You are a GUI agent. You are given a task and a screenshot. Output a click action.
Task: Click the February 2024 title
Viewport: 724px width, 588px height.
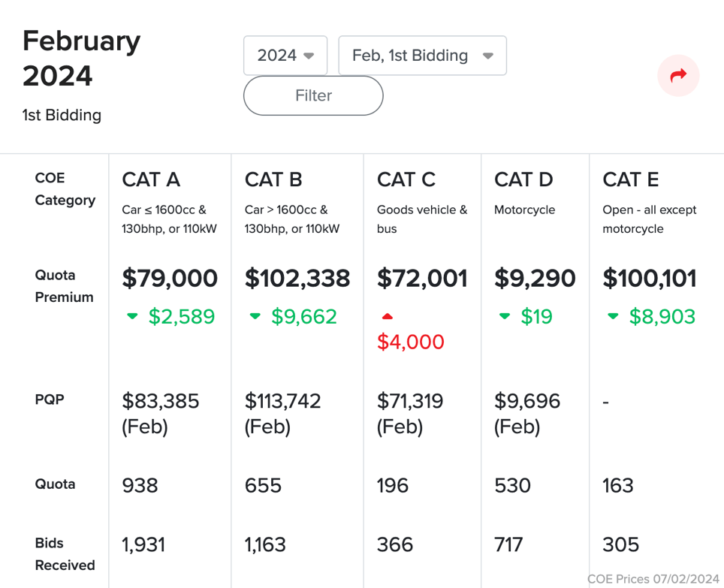point(82,58)
